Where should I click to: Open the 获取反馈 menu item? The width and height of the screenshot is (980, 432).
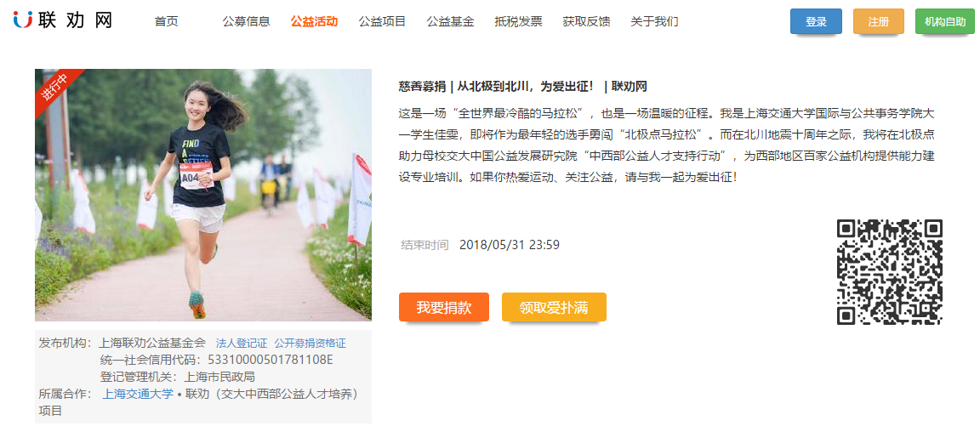click(x=586, y=21)
